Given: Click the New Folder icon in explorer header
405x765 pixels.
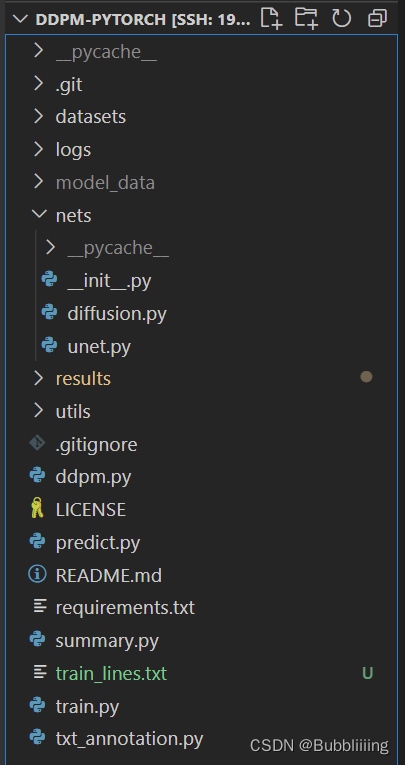Looking at the screenshot, I should 306,19.
